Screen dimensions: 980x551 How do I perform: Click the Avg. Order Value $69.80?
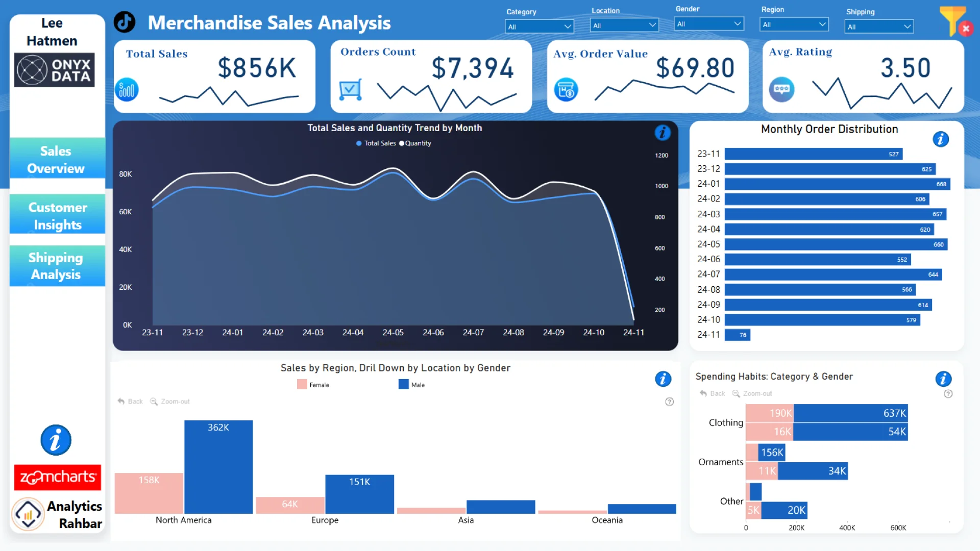[695, 68]
